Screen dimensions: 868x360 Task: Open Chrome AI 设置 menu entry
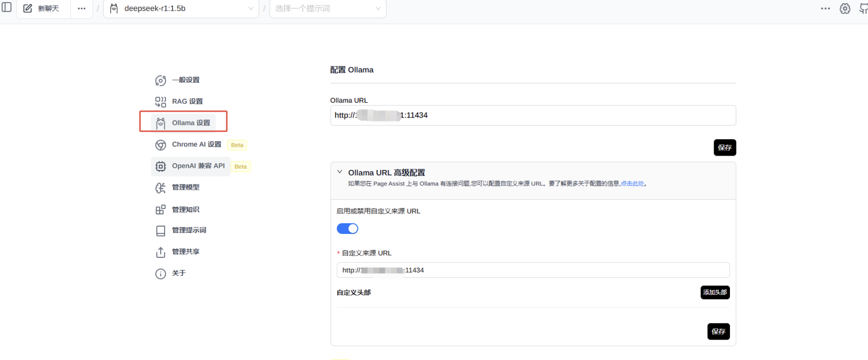[196, 144]
